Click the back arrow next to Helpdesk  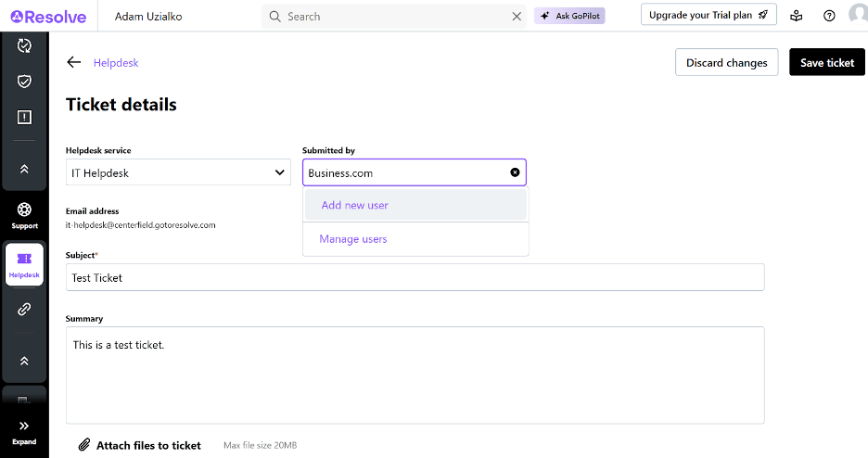pos(74,62)
